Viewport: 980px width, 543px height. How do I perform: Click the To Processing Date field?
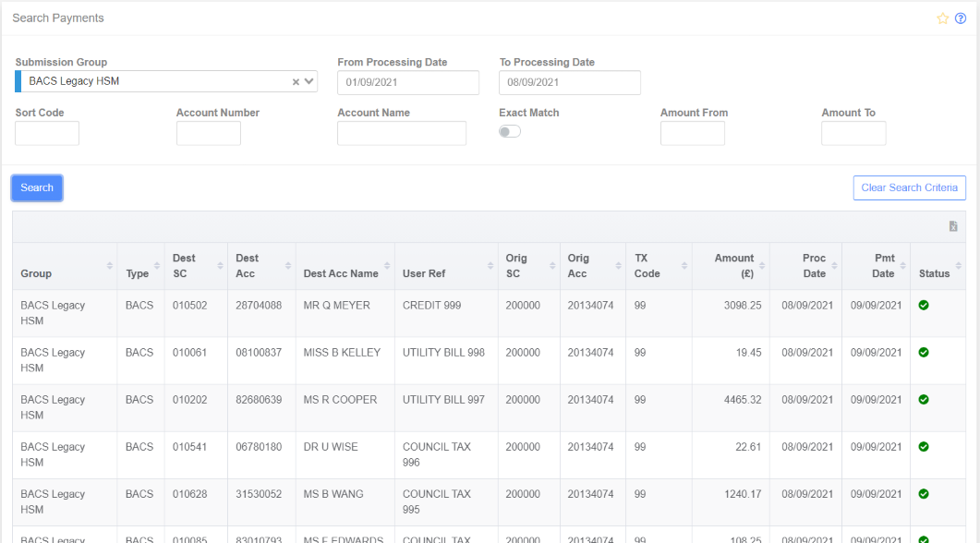tap(569, 82)
